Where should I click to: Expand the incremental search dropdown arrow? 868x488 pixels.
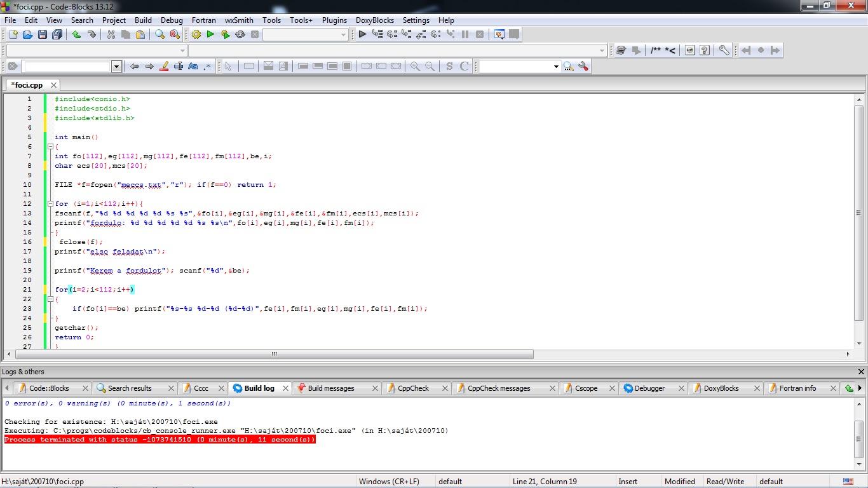coord(556,66)
